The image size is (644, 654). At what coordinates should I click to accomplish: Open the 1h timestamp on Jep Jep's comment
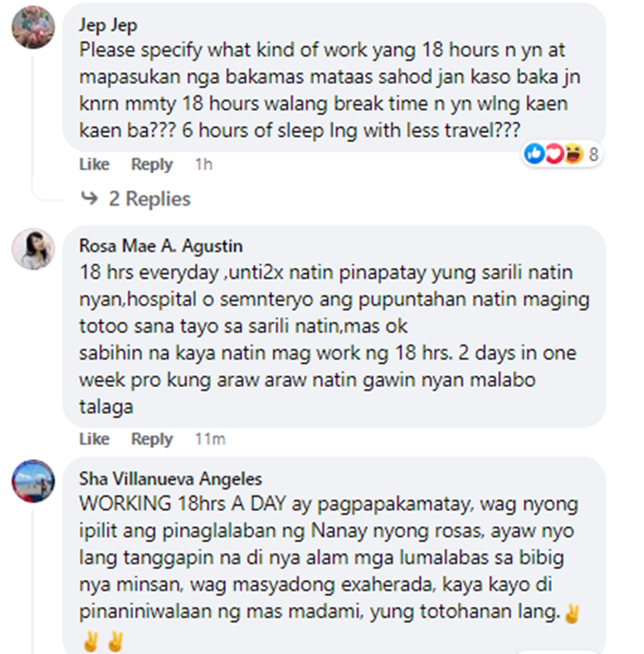204,164
